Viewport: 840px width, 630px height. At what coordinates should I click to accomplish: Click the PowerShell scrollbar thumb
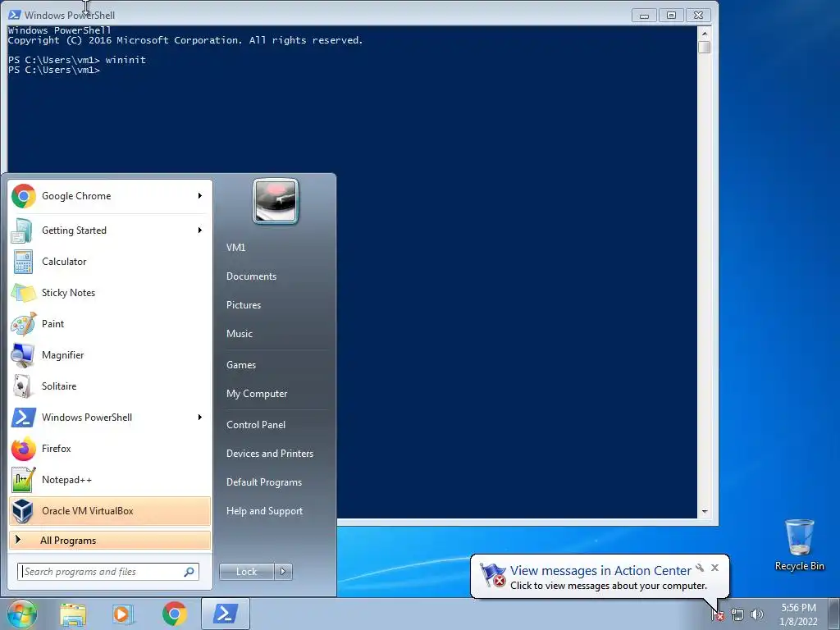[705, 47]
